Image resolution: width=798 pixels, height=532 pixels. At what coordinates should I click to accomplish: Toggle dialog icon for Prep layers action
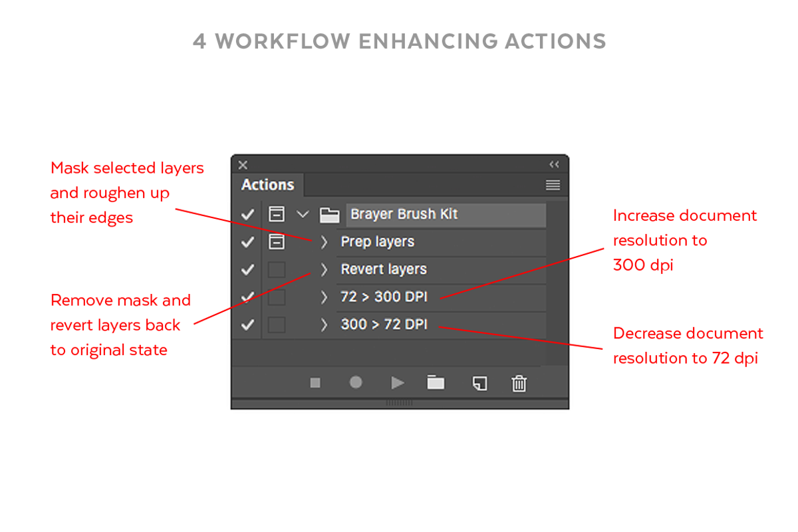[277, 242]
